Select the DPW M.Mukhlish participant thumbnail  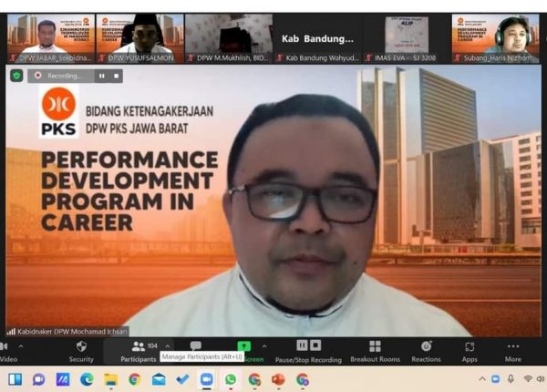[x=229, y=38]
